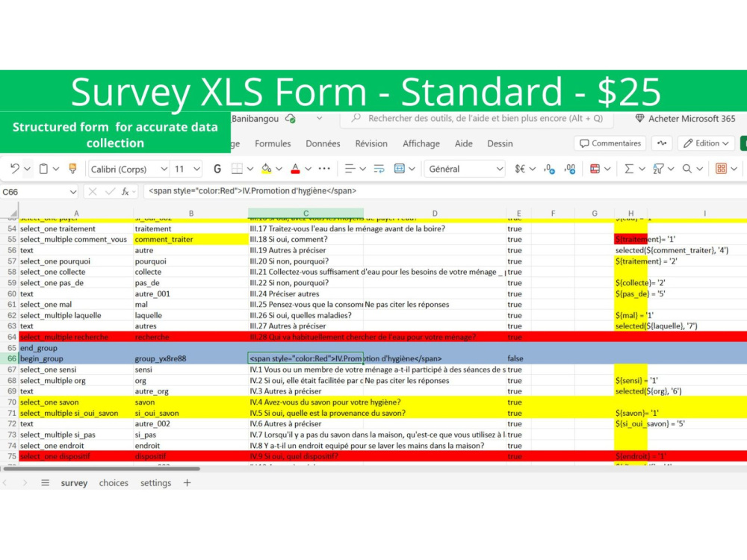Image resolution: width=747 pixels, height=560 pixels.
Task: Click the confirm checkmark in formula bar
Action: tap(110, 191)
